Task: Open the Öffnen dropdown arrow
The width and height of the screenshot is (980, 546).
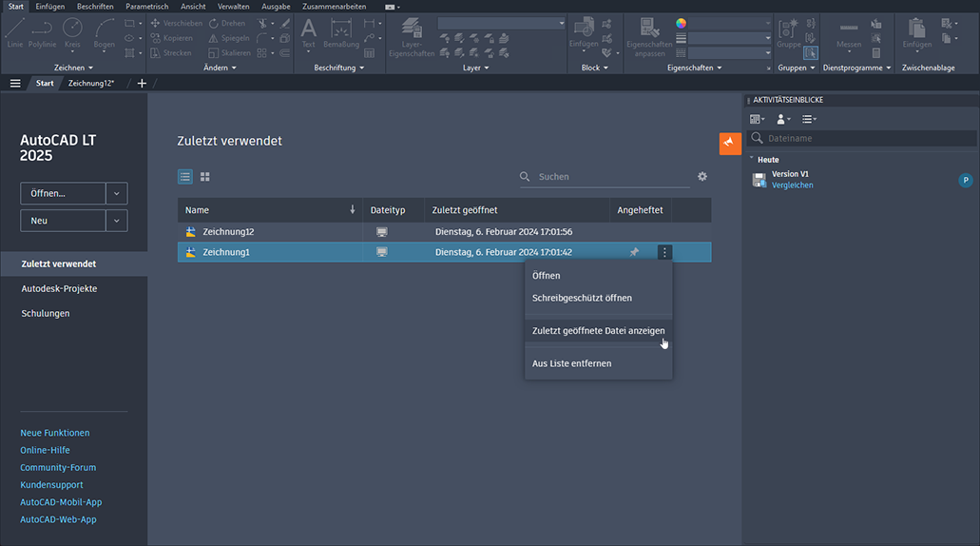Action: point(116,193)
